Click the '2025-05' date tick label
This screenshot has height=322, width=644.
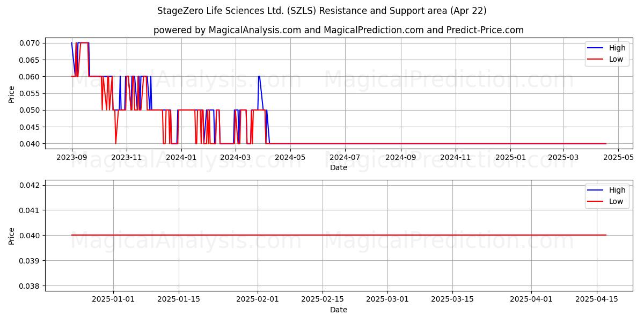[x=618, y=157]
